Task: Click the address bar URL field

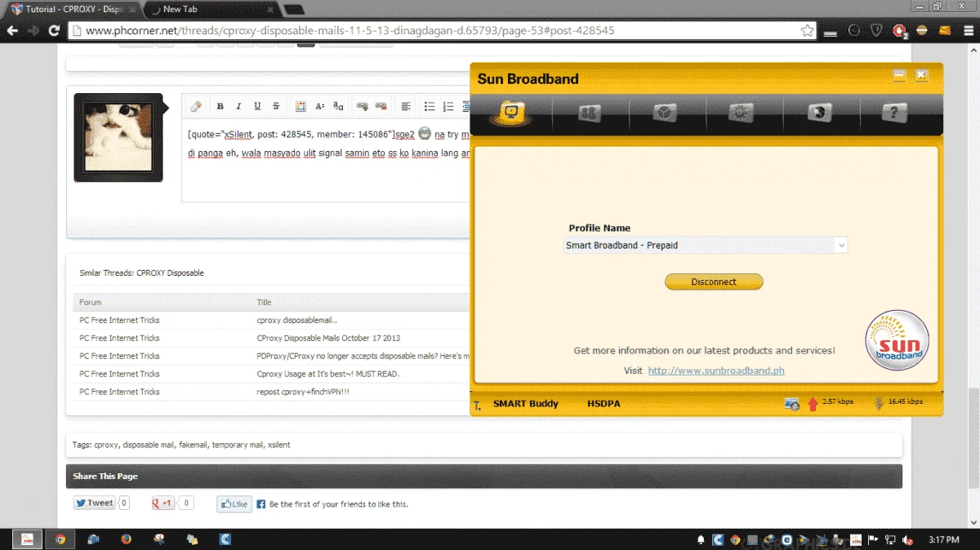Action: tap(441, 30)
